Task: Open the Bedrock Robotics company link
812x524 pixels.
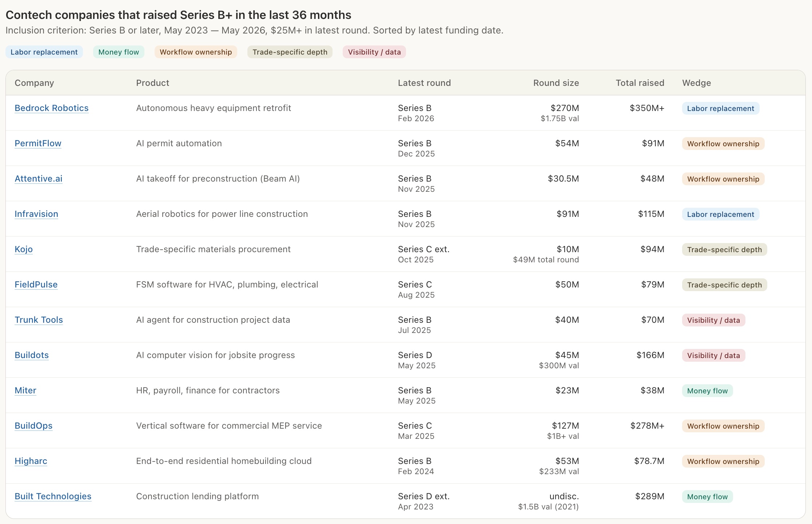Action: click(x=51, y=108)
